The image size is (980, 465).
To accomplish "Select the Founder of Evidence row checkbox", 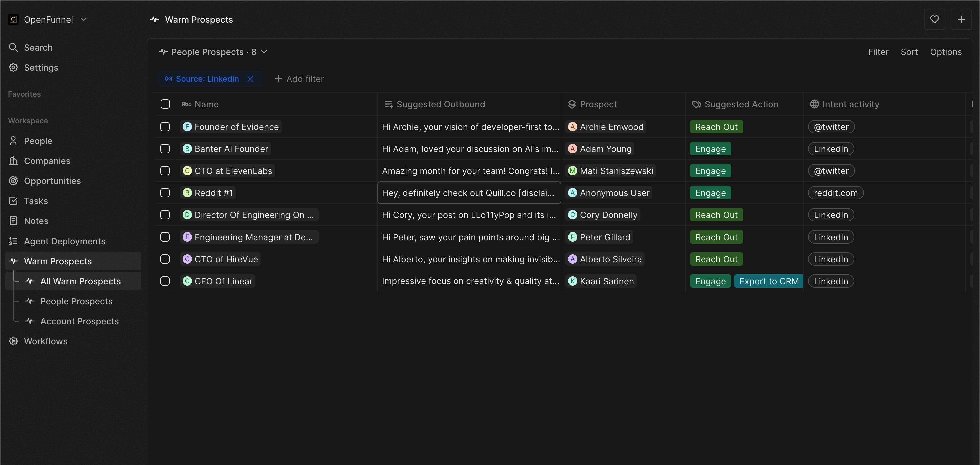I will 165,127.
